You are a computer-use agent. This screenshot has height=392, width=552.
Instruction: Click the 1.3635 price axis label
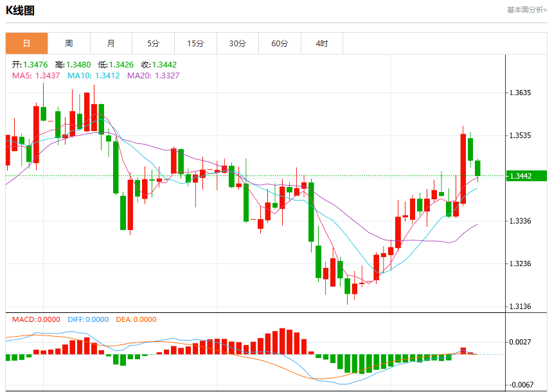pyautogui.click(x=520, y=93)
